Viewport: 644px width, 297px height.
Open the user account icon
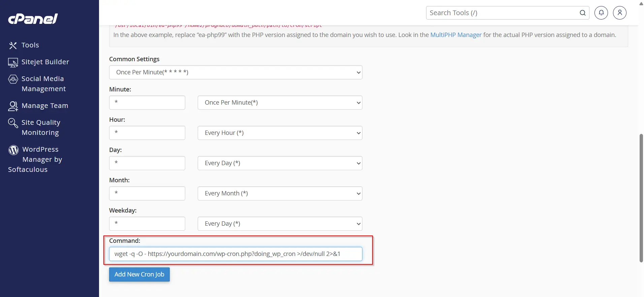pyautogui.click(x=620, y=13)
